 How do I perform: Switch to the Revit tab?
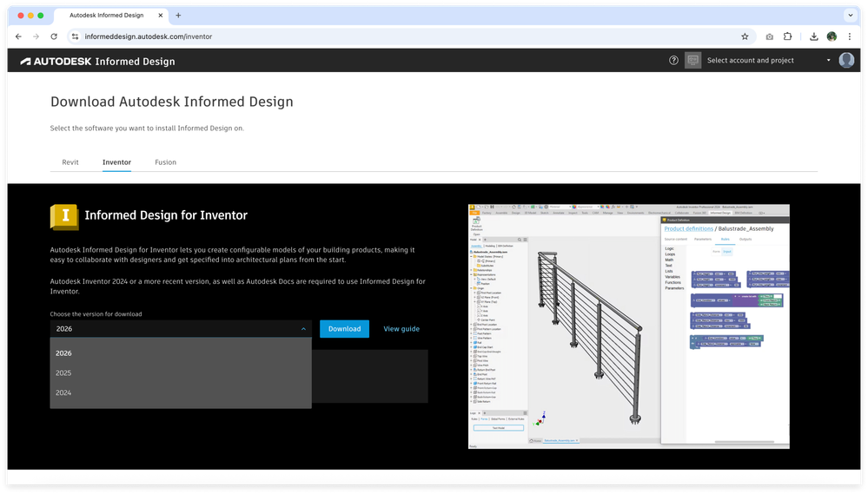70,162
